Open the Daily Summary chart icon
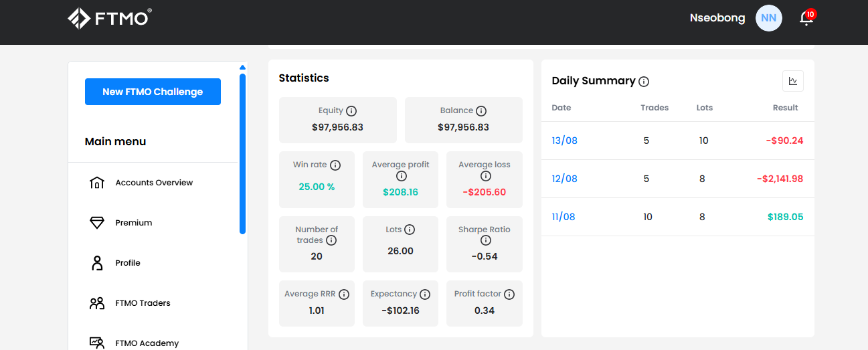The image size is (868, 350). (793, 81)
